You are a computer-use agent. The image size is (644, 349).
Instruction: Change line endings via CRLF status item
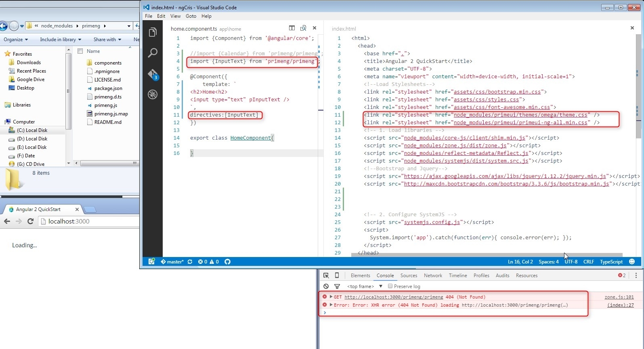tap(588, 261)
